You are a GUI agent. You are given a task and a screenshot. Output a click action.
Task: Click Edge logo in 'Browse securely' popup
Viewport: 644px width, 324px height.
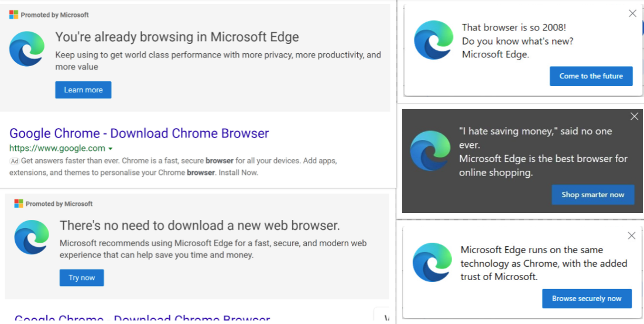click(x=432, y=263)
